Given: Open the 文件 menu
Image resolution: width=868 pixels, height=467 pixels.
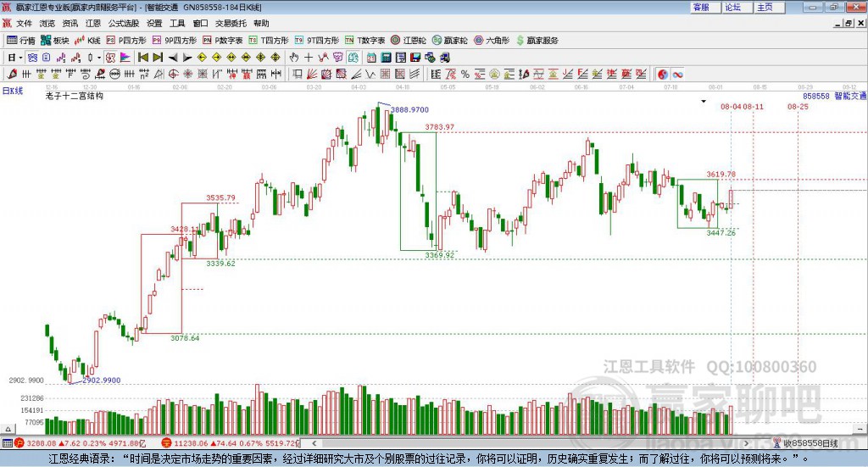Looking at the screenshot, I should [25, 23].
